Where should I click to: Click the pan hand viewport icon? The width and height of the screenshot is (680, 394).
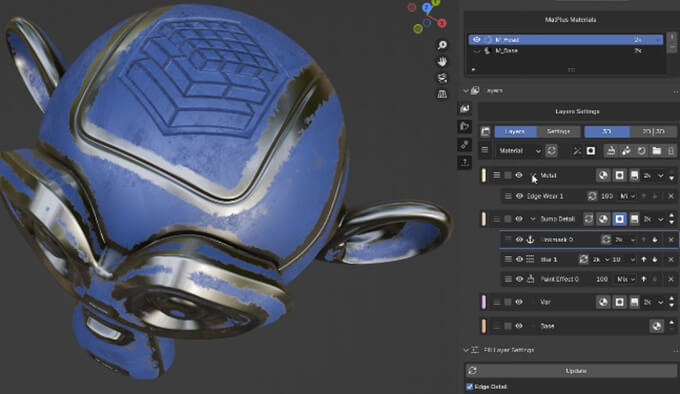coord(442,62)
